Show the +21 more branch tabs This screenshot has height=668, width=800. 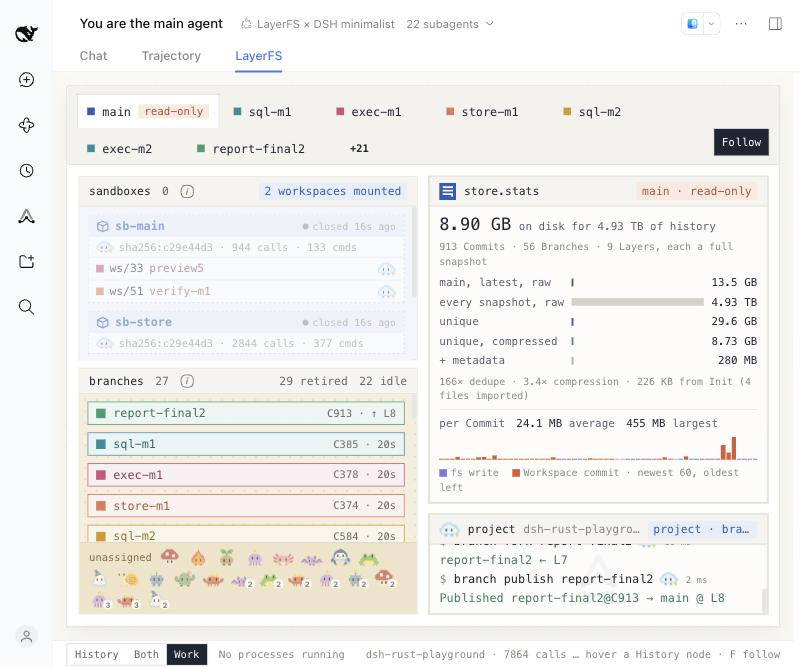tap(359, 149)
